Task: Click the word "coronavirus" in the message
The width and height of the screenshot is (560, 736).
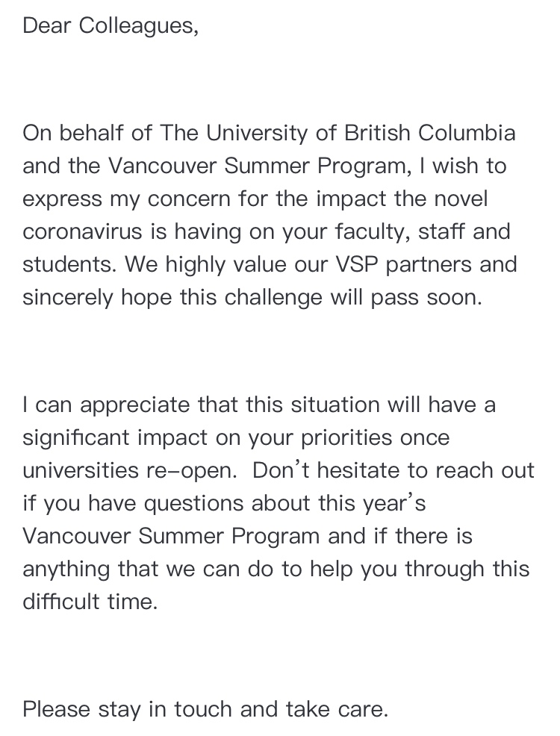Action: click(82, 231)
